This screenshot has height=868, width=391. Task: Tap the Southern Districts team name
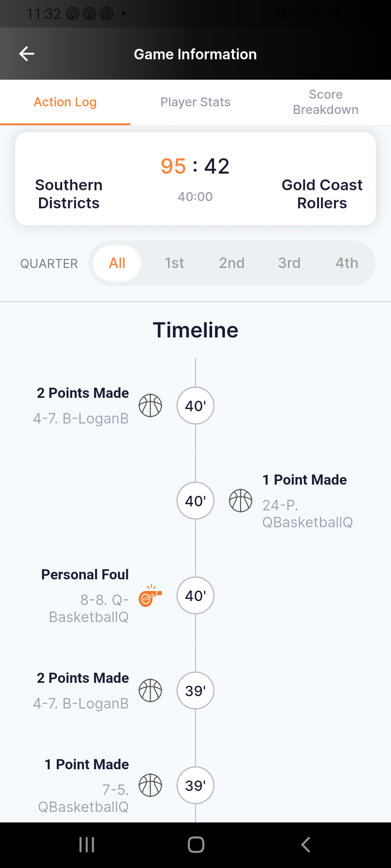click(69, 194)
